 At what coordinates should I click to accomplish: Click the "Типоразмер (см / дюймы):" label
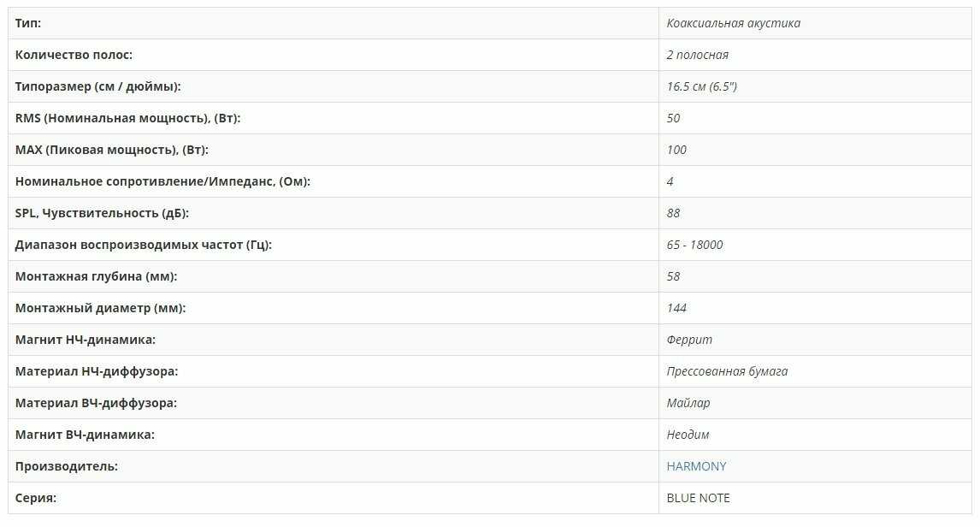(98, 86)
